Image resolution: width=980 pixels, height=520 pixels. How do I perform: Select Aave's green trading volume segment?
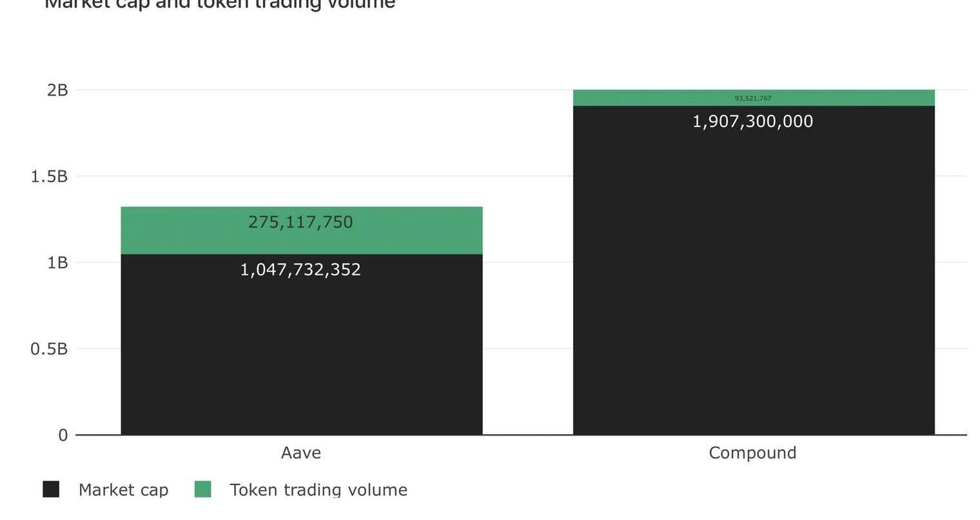pos(302,230)
